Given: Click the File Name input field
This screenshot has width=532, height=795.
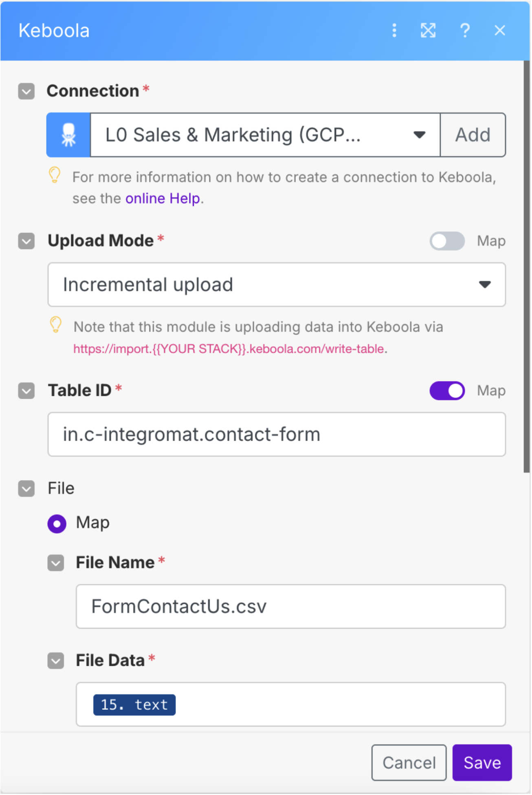Looking at the screenshot, I should pyautogui.click(x=291, y=606).
